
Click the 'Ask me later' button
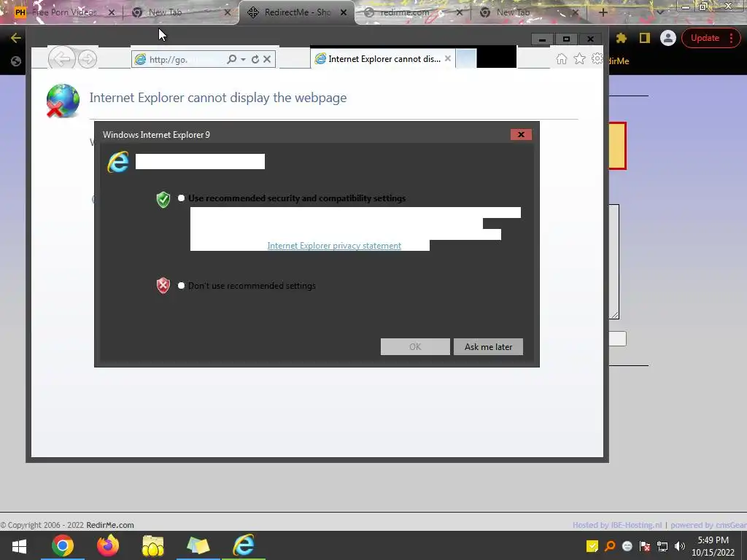488,346
